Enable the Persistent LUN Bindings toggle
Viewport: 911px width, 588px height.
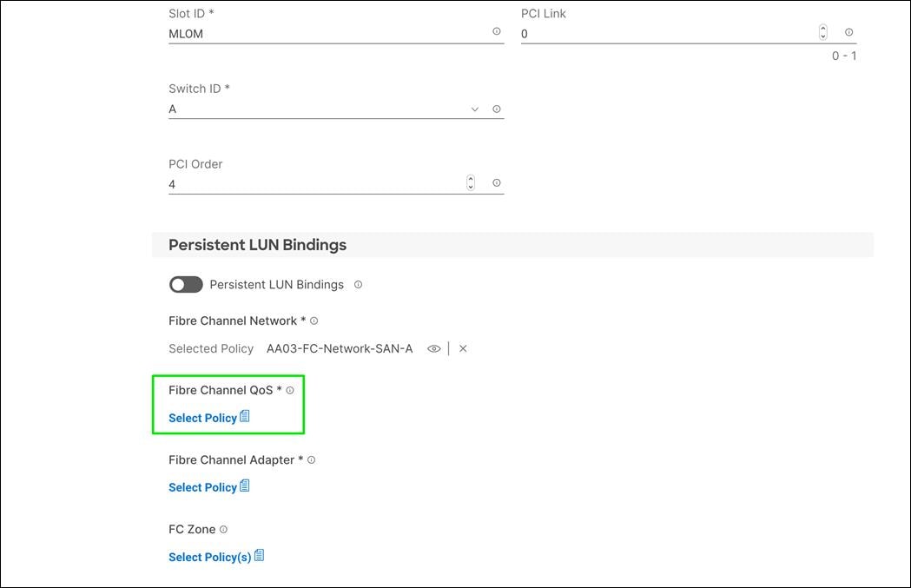(185, 284)
